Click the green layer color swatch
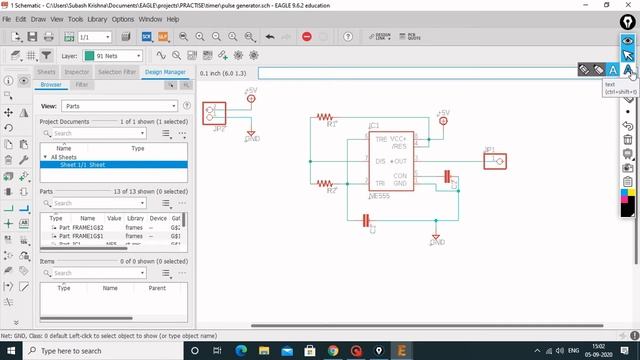Image resolution: width=640 pixels, height=360 pixels. (89, 56)
